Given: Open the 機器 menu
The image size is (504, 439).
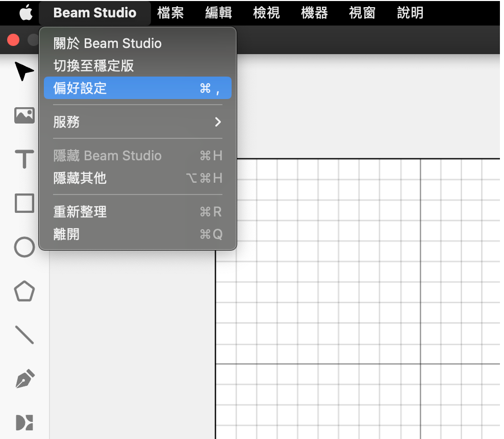Looking at the screenshot, I should point(314,13).
